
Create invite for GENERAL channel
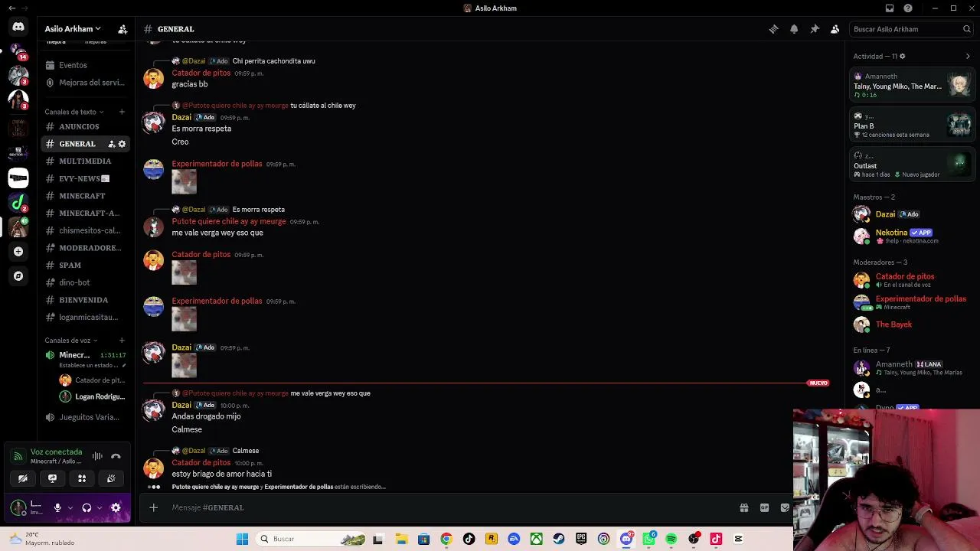pos(111,144)
